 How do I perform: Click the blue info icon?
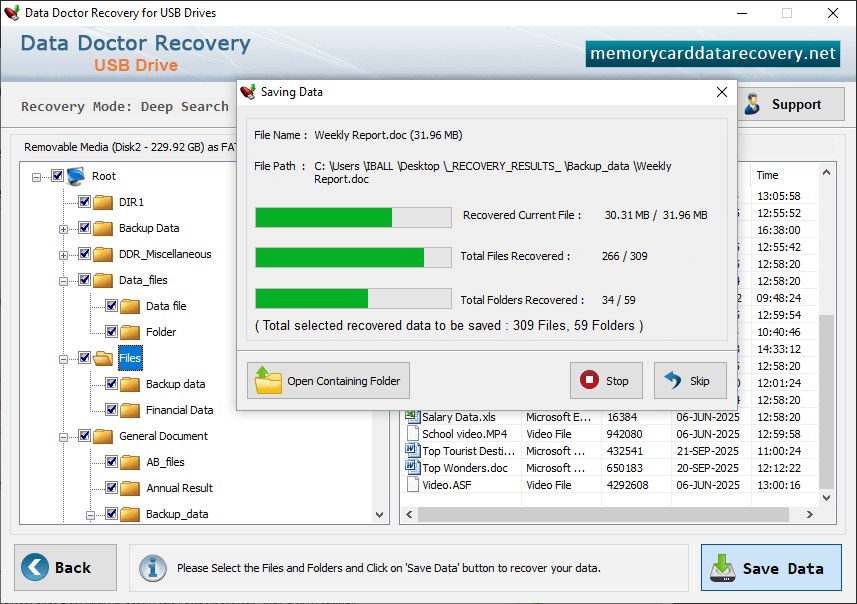(x=152, y=568)
